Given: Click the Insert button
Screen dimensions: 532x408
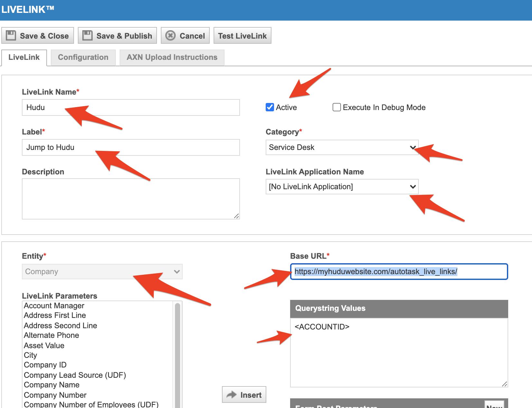Looking at the screenshot, I should tap(244, 394).
